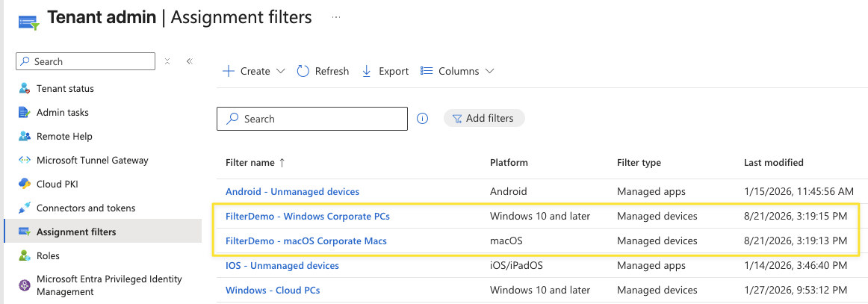Click the Export button label
The height and width of the screenshot is (304, 868).
tap(394, 71)
